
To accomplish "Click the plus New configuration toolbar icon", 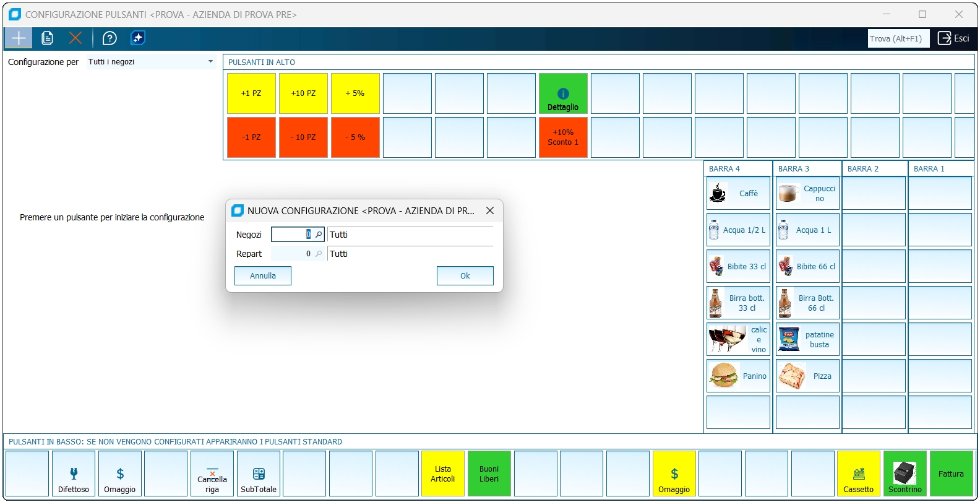I will click(x=19, y=38).
